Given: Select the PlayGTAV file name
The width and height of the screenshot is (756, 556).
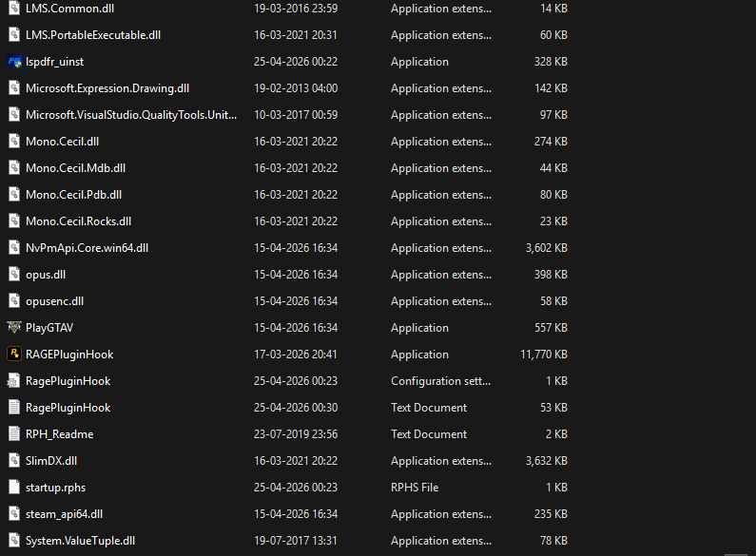Looking at the screenshot, I should pyautogui.click(x=49, y=328).
